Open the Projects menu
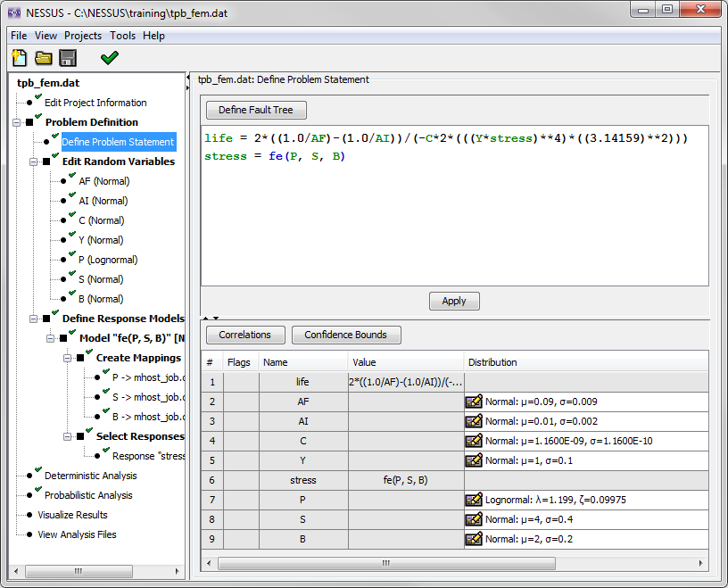 coord(83,36)
